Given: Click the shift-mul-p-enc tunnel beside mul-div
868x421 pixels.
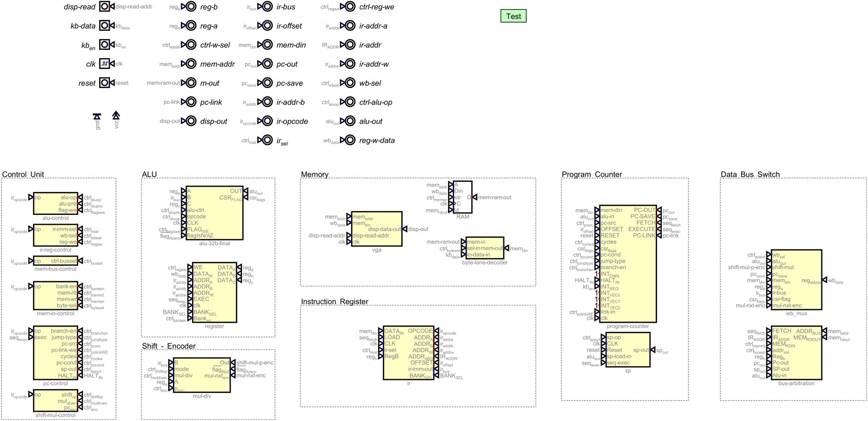Looking at the screenshot, I should click(252, 363).
